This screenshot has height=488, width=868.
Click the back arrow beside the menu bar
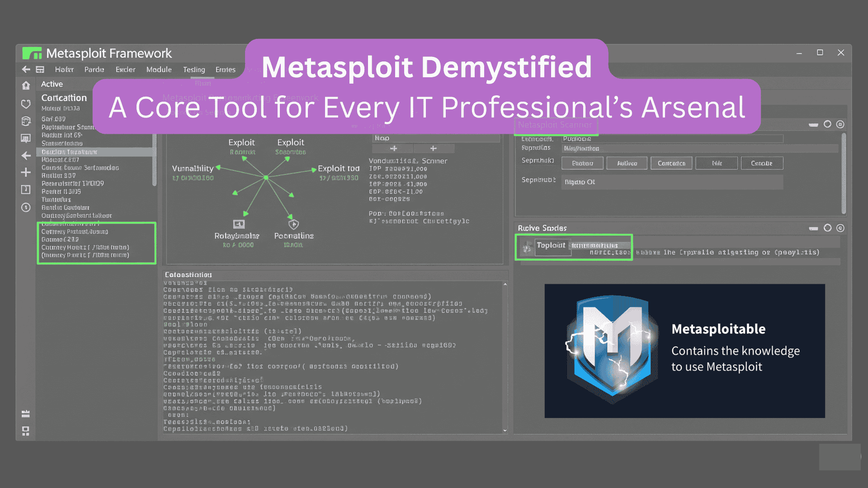[x=26, y=69]
